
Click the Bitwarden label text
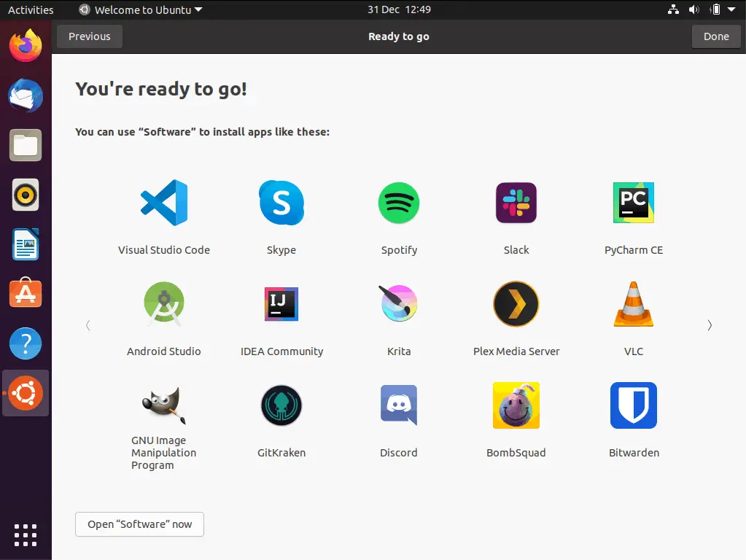coord(634,453)
